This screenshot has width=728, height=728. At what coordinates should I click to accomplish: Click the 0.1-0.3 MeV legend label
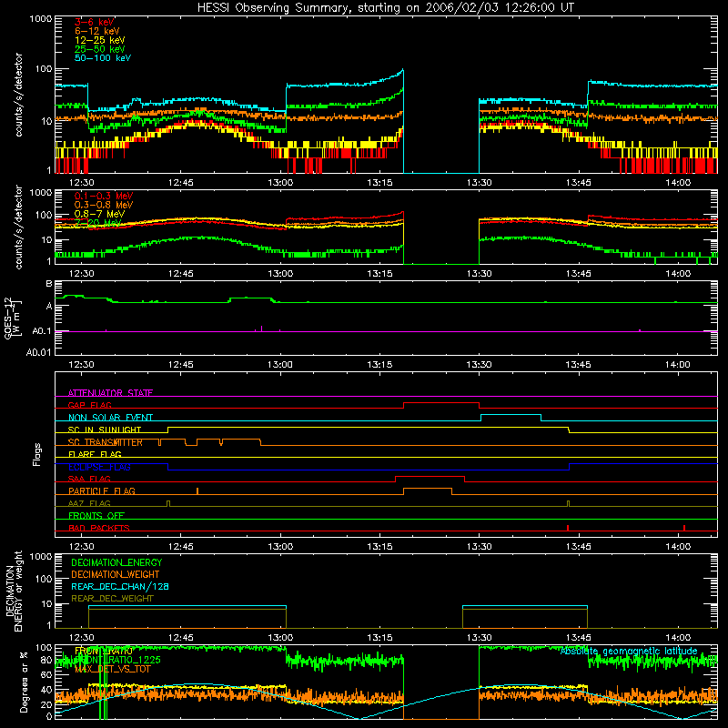coord(104,196)
